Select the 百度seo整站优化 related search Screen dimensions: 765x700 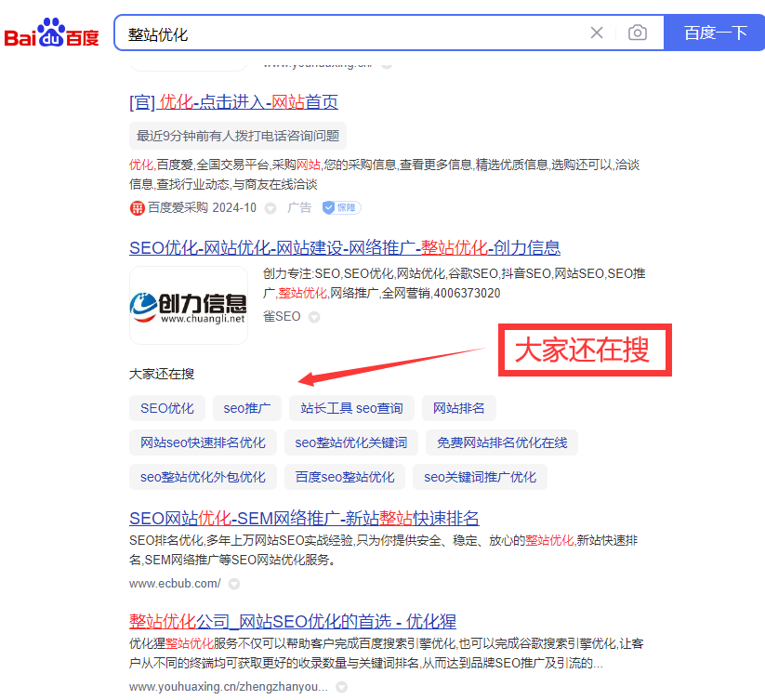(x=345, y=477)
